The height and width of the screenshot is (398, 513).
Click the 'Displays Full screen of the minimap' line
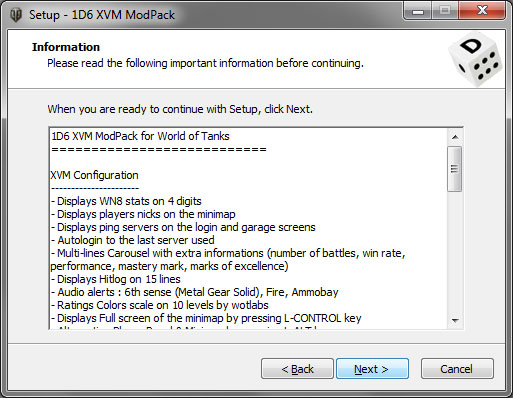pyautogui.click(x=206, y=318)
